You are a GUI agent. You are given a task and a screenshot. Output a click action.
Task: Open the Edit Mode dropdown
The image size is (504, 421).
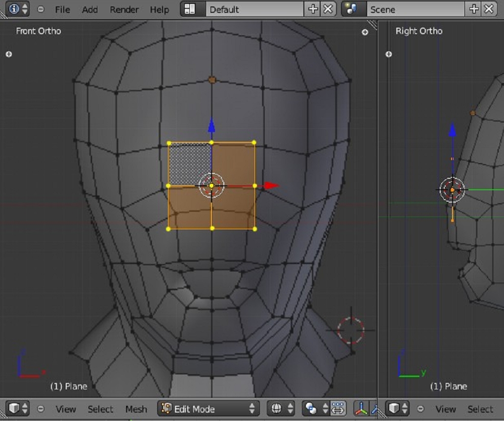coord(208,409)
